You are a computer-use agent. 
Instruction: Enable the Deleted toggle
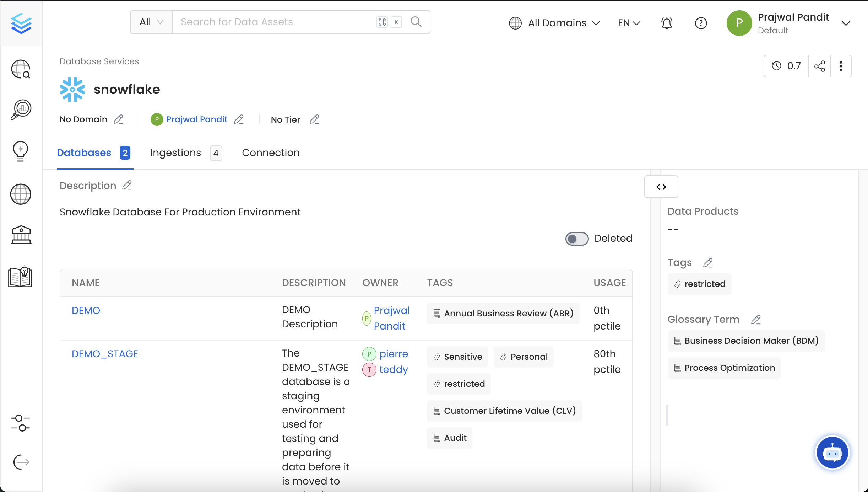576,238
